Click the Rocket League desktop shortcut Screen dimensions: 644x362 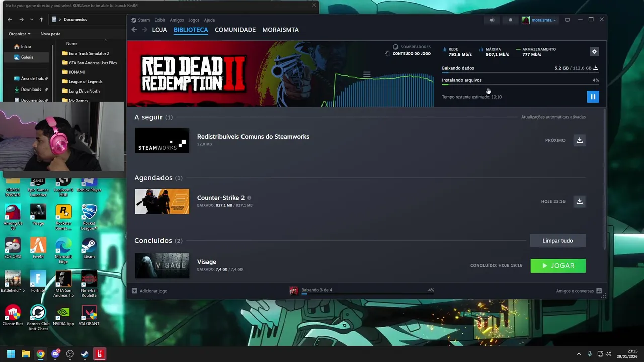click(x=89, y=218)
